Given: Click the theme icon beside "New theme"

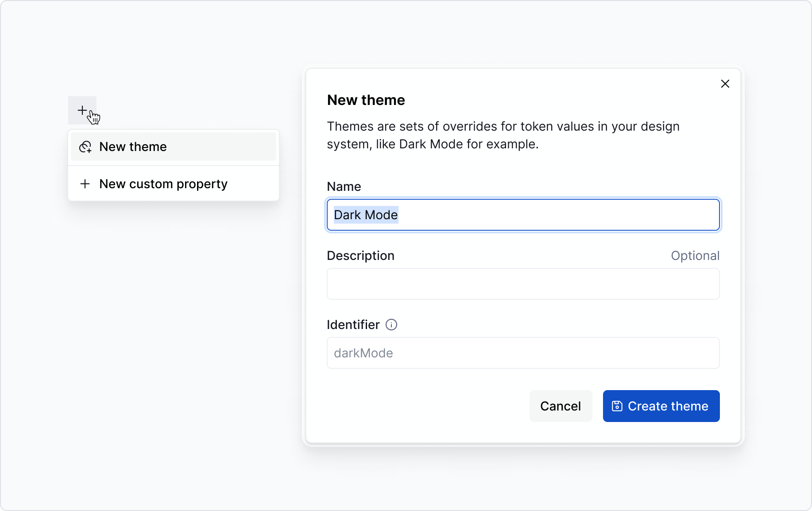Looking at the screenshot, I should (85, 147).
